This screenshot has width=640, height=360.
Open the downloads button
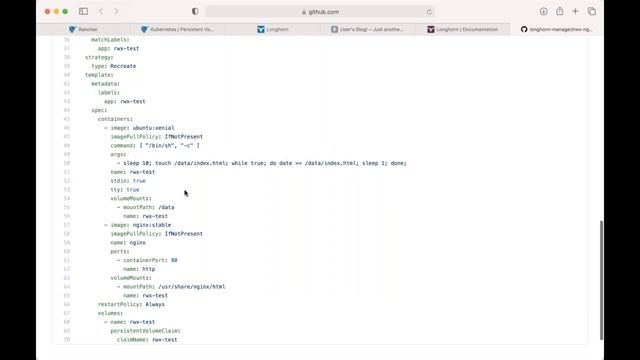[x=544, y=11]
